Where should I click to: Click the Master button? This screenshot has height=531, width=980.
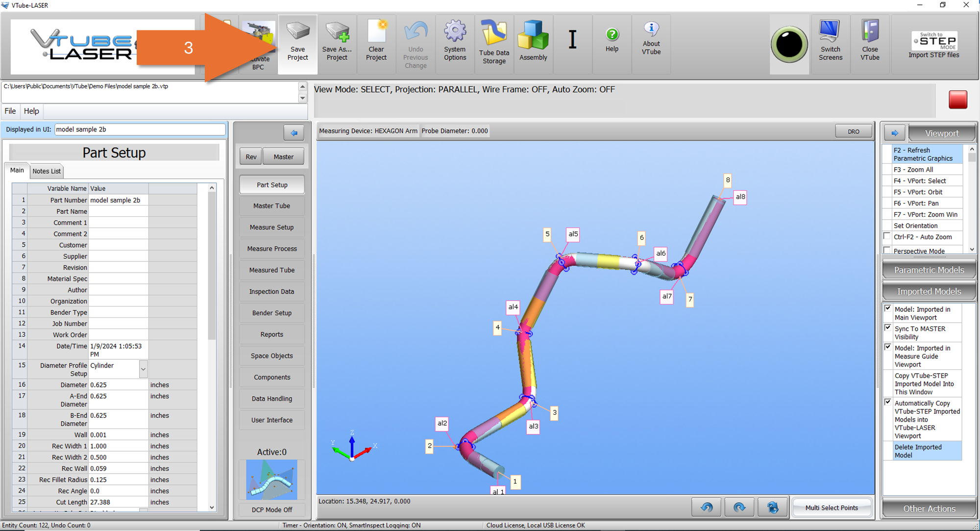pos(284,157)
